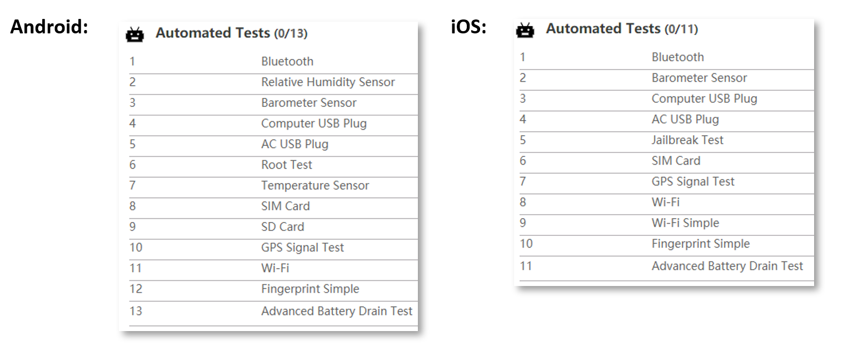Choose Relative Humidity Sensor test row

pos(273,82)
